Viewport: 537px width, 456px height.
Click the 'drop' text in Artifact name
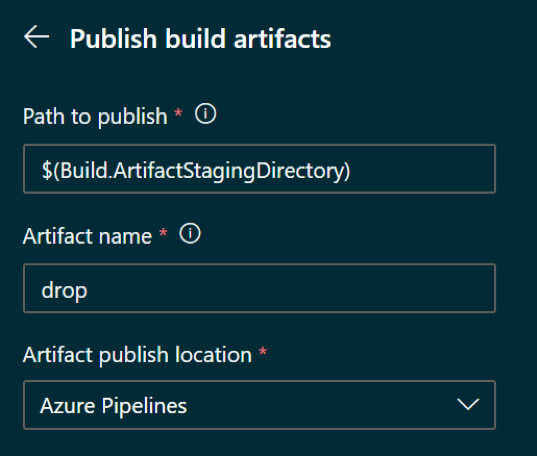(64, 291)
